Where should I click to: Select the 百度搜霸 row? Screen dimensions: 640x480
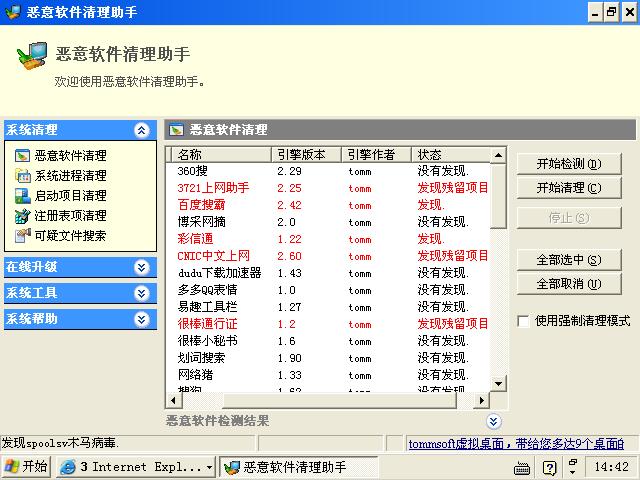[328, 205]
